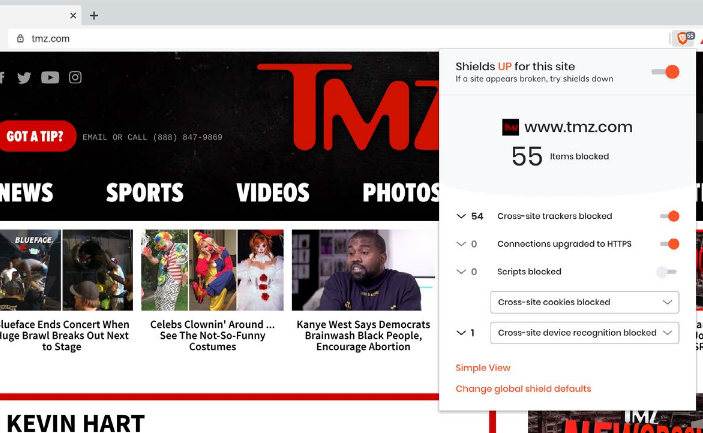Open TMZ's YouTube channel icon

point(50,78)
